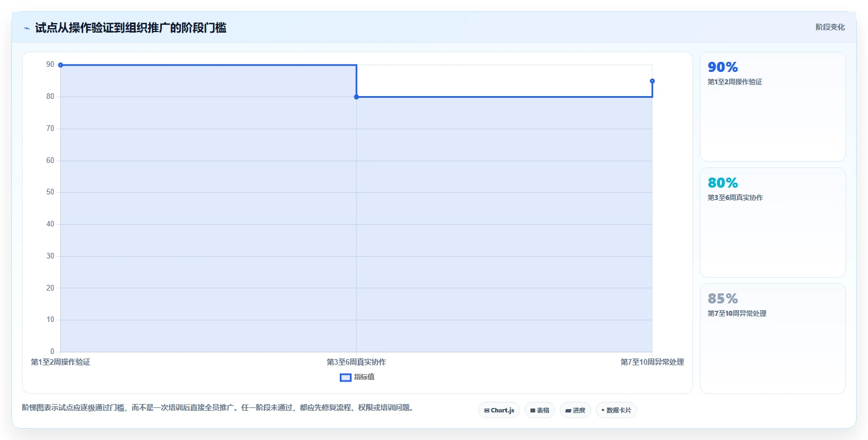Click the 80% data card
Screen dimensions: 868x440
click(772, 223)
